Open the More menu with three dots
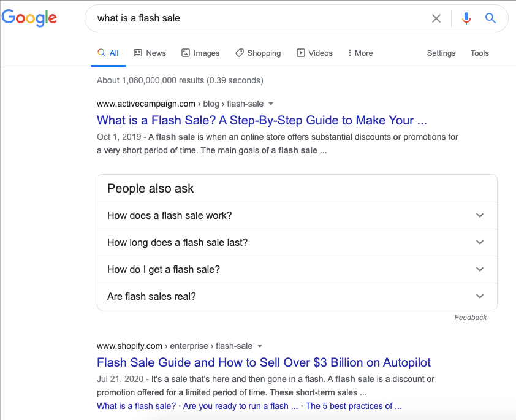 [x=360, y=53]
